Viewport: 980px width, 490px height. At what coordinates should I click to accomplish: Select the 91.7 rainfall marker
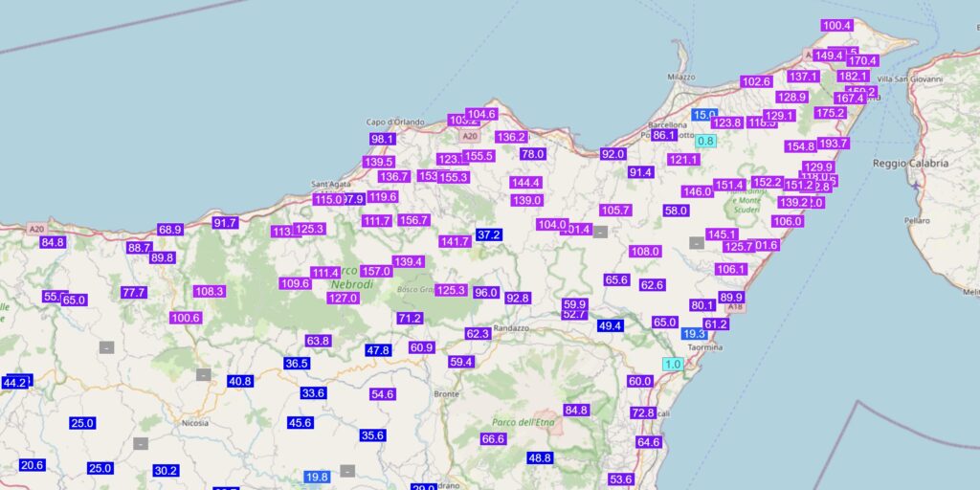pos(225,222)
